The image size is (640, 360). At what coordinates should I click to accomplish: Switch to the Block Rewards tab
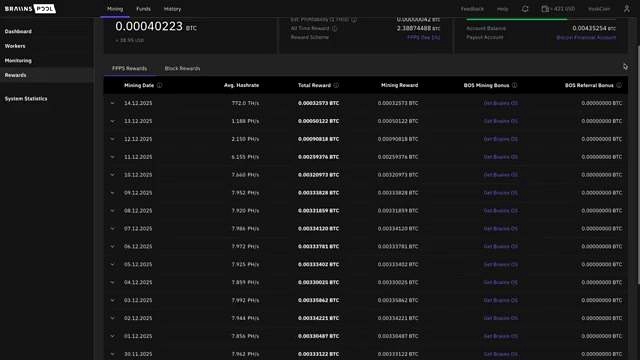coord(182,69)
